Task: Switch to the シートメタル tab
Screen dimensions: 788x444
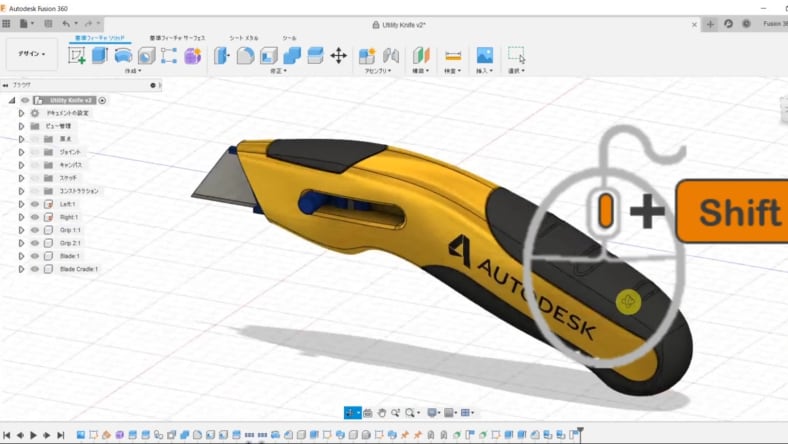Action: pyautogui.click(x=244, y=38)
